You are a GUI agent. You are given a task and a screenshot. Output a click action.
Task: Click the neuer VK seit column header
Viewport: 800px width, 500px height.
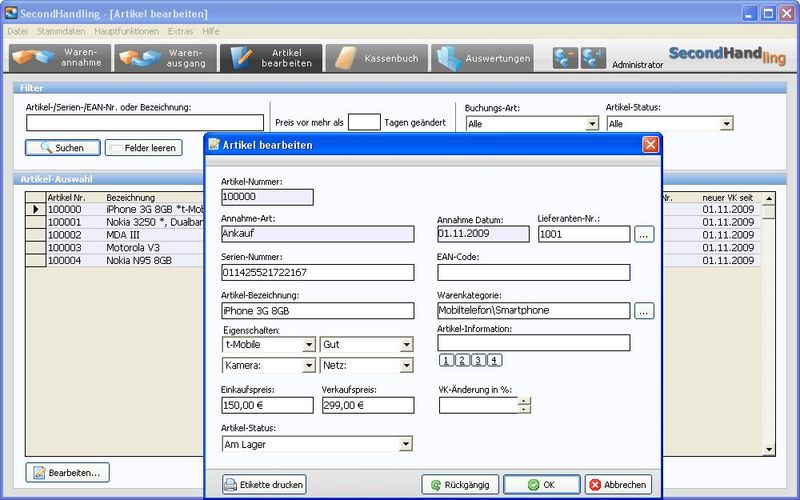coord(730,197)
